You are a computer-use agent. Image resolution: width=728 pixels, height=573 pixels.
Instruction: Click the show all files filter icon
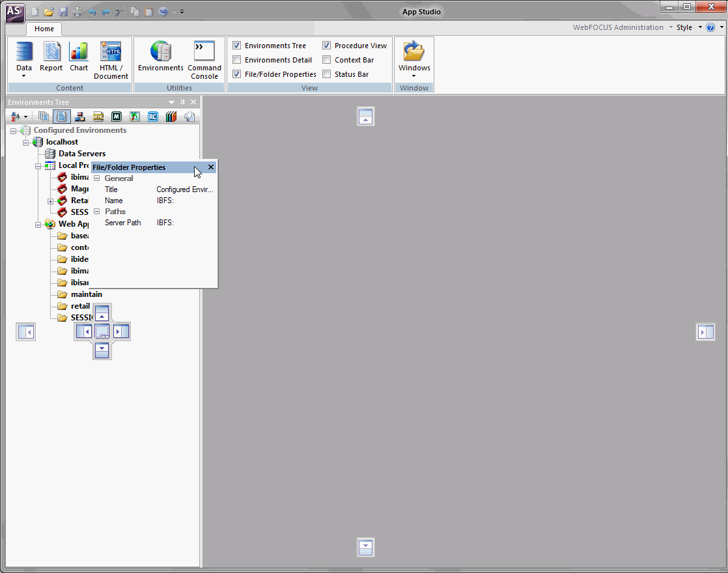click(44, 117)
